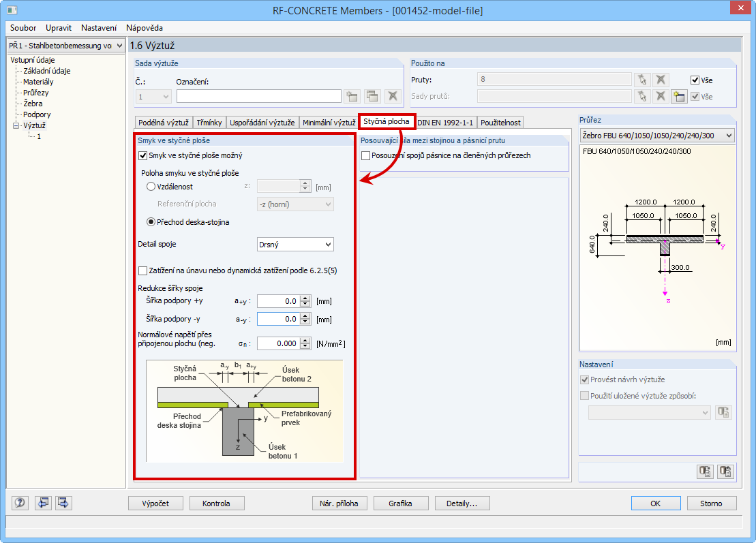The height and width of the screenshot is (543, 756).
Task: Click the clear icon beside Sady prutů
Action: pyautogui.click(x=661, y=96)
